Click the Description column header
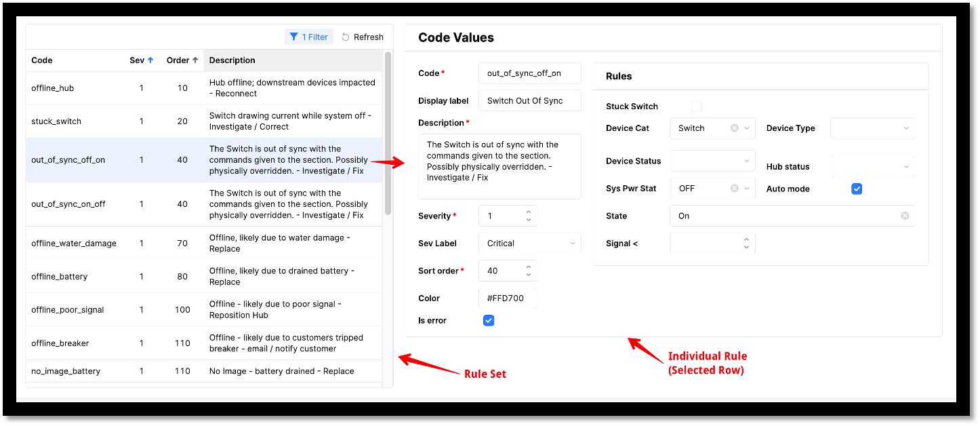The image size is (980, 426). coord(232,60)
